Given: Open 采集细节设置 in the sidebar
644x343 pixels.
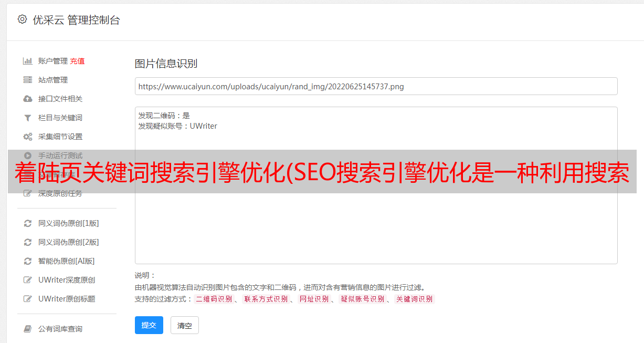Looking at the screenshot, I should click(60, 137).
